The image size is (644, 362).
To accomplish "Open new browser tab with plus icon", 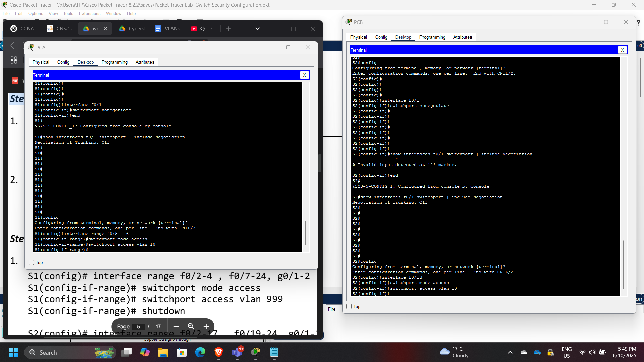I will pos(228,29).
